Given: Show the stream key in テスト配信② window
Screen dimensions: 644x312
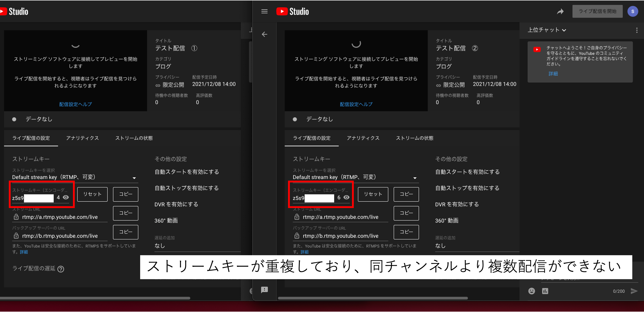Looking at the screenshot, I should (x=347, y=197).
